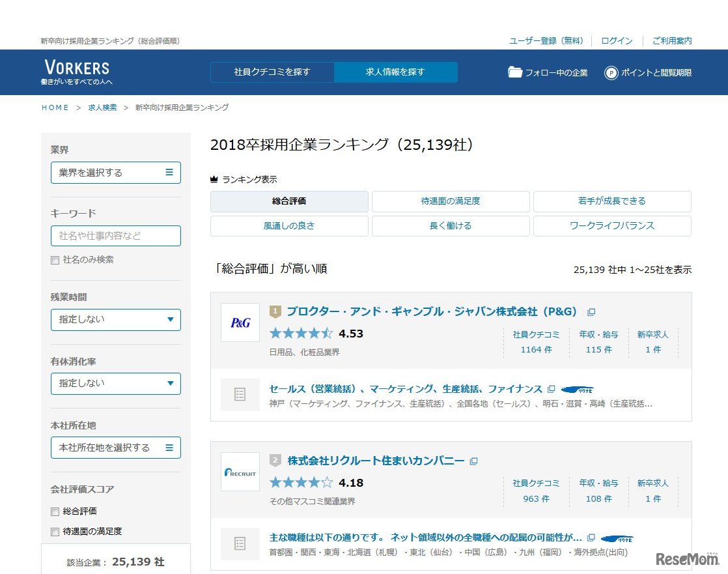Sort ranking by 若手が成長できる
The width and height of the screenshot is (728, 574).
[611, 202]
